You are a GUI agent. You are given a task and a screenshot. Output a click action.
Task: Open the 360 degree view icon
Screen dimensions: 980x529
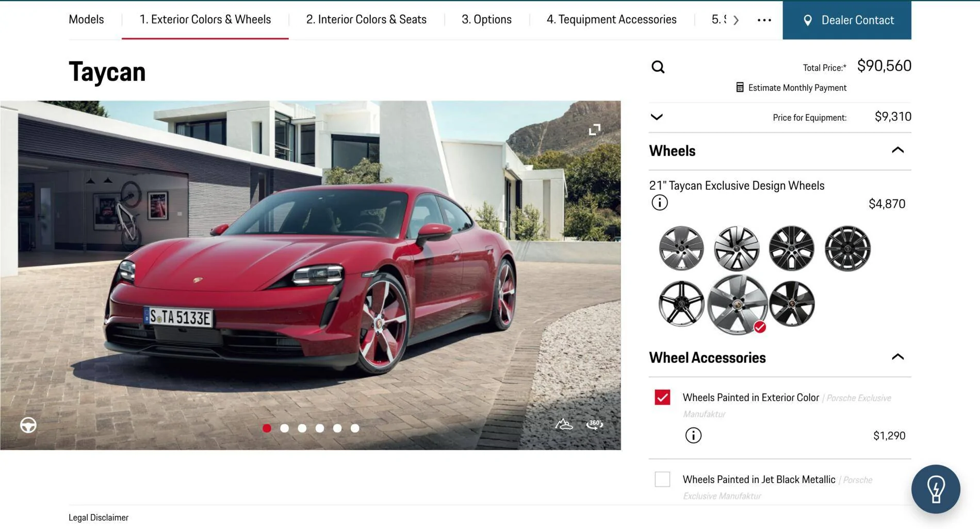595,424
